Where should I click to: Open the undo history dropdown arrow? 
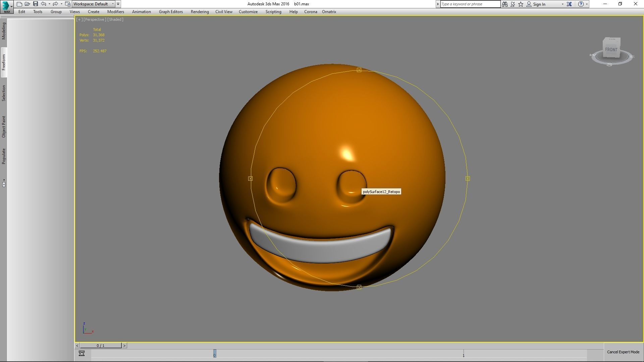pyautogui.click(x=49, y=4)
